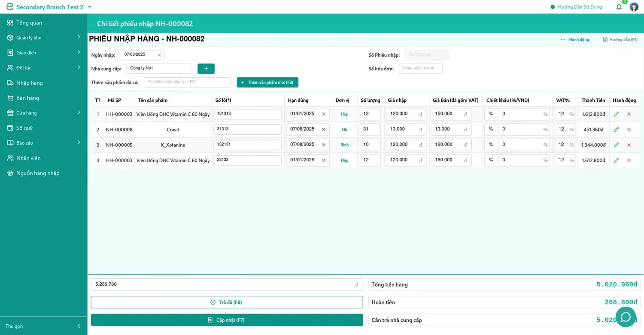Screen dimensions: 644x335
Task: Expand the Báo cáo submenu
Action: click(44, 143)
